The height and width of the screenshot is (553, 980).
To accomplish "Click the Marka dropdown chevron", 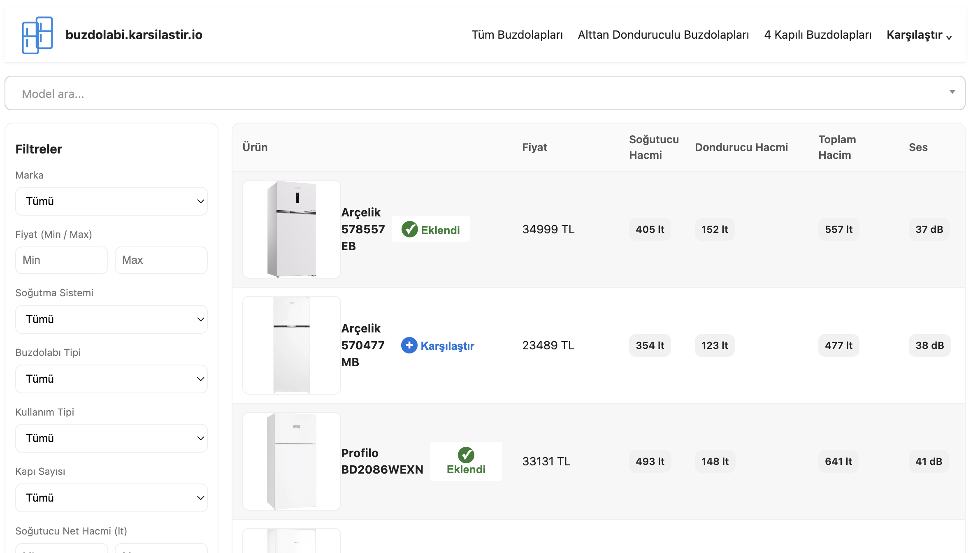I will tap(200, 201).
